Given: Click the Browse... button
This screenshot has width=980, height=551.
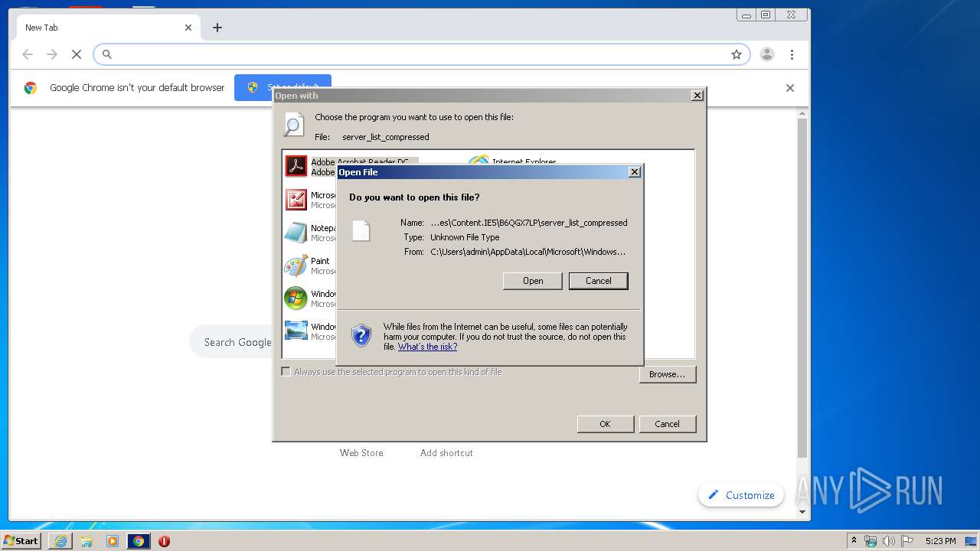Looking at the screenshot, I should click(x=668, y=374).
